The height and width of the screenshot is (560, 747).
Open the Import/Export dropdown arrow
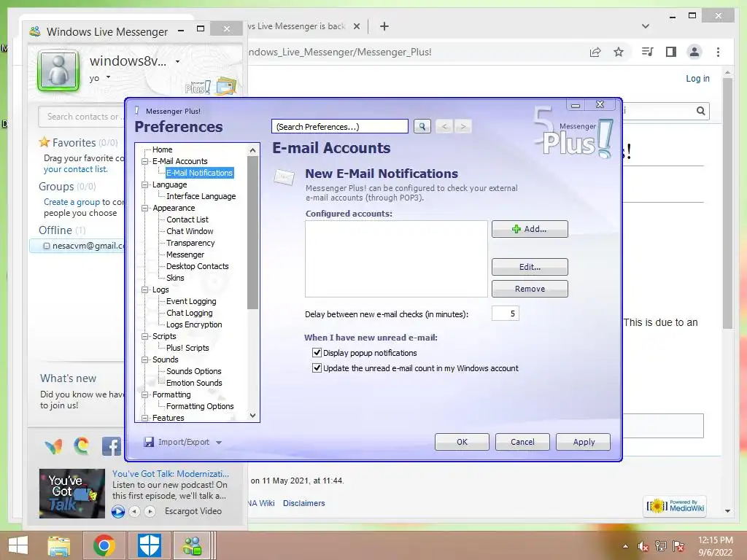pyautogui.click(x=219, y=443)
